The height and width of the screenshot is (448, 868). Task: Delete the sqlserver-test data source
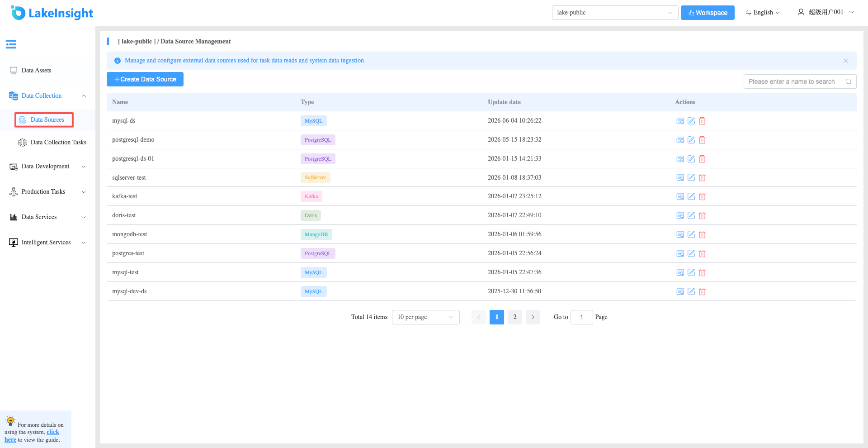click(x=702, y=177)
